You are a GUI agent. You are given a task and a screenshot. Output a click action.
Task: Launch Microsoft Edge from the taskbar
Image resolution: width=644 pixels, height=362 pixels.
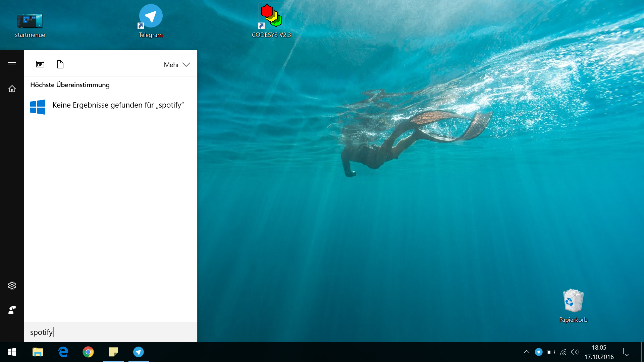(x=63, y=352)
